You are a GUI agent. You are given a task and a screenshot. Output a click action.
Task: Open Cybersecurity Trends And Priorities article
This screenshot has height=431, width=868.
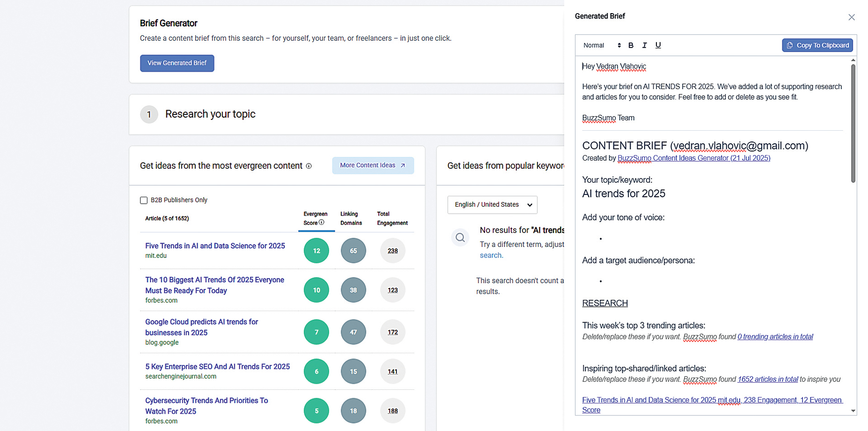pos(206,406)
